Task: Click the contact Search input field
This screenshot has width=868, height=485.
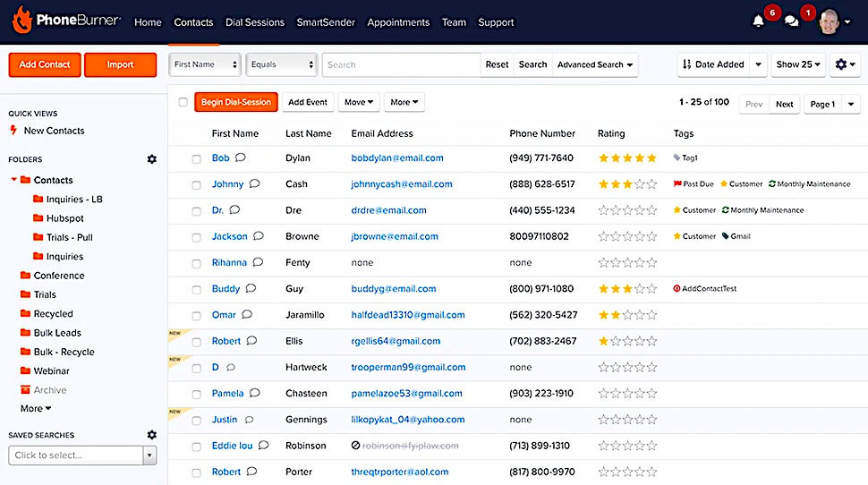Action: coord(402,64)
